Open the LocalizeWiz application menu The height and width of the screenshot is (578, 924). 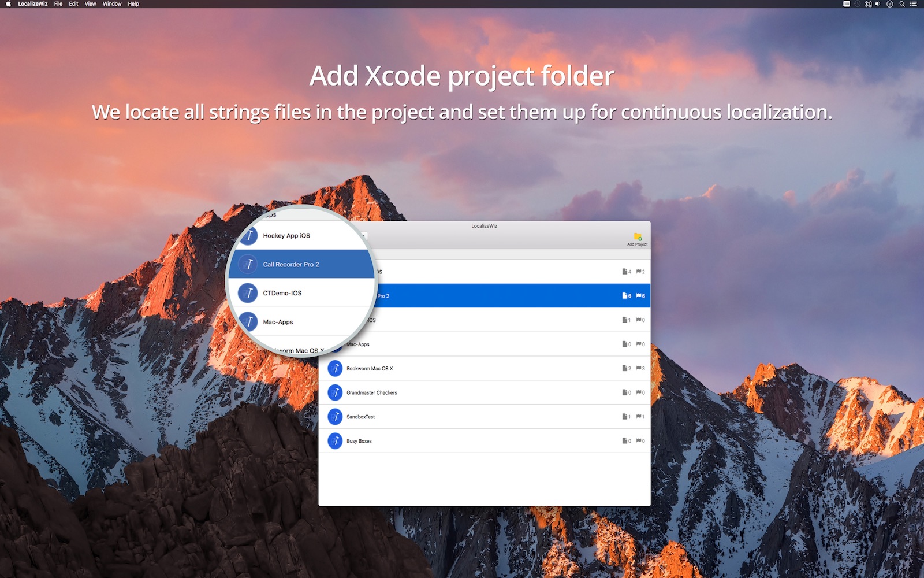tap(33, 4)
